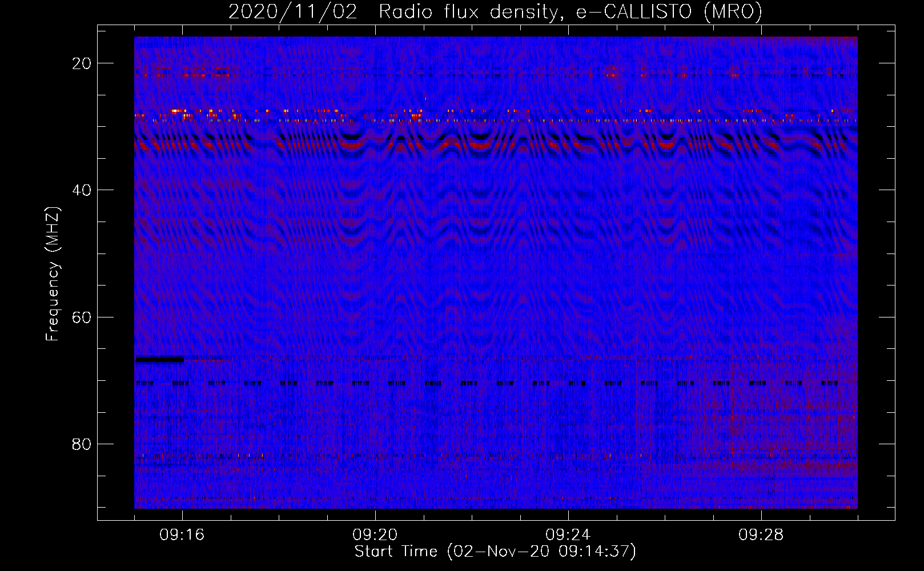
Task: Click the plot title "2020/11/02 Radio flux density, e-CALLISTO (MRO)"
Action: [x=495, y=11]
